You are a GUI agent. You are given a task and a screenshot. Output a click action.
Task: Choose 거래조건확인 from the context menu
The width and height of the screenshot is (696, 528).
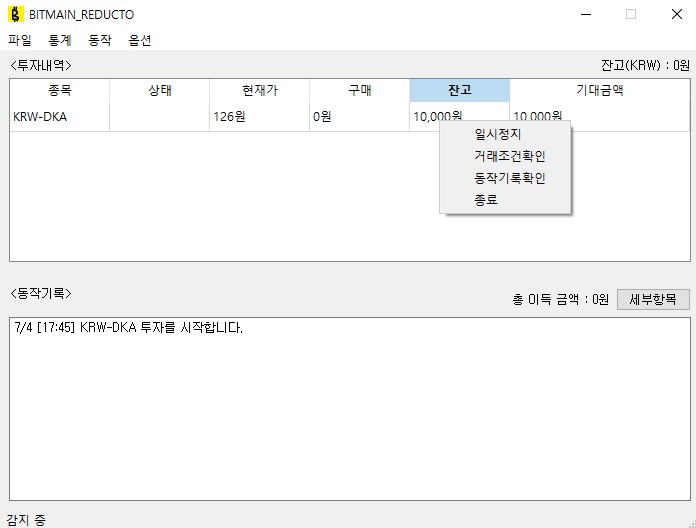pyautogui.click(x=505, y=156)
